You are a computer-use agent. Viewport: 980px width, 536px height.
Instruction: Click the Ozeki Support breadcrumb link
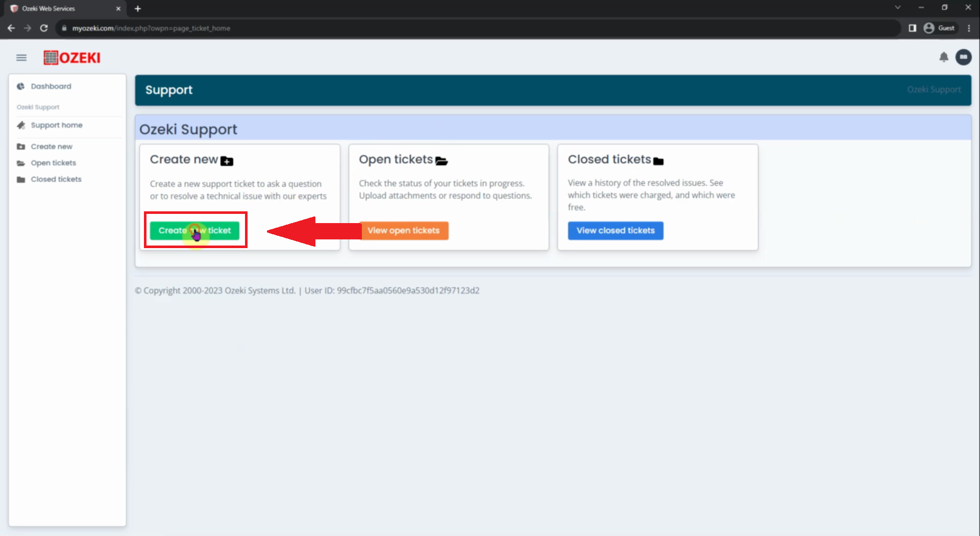coord(934,90)
